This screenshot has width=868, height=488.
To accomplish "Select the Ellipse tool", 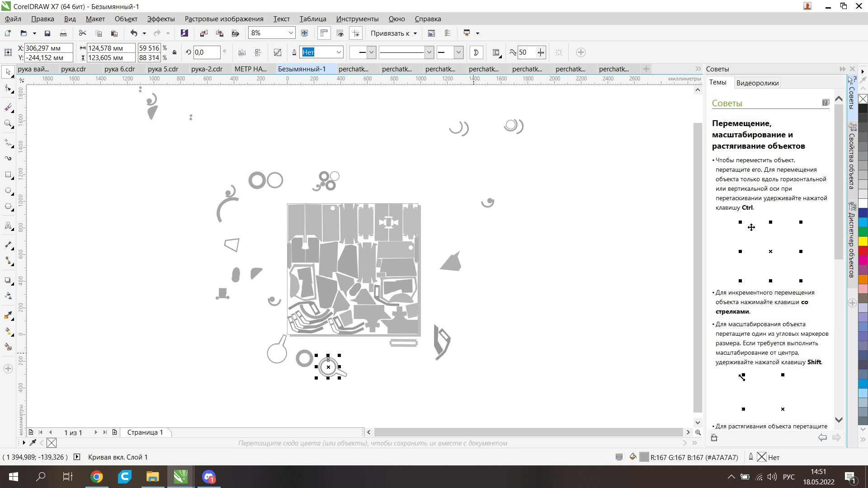I will [x=8, y=191].
